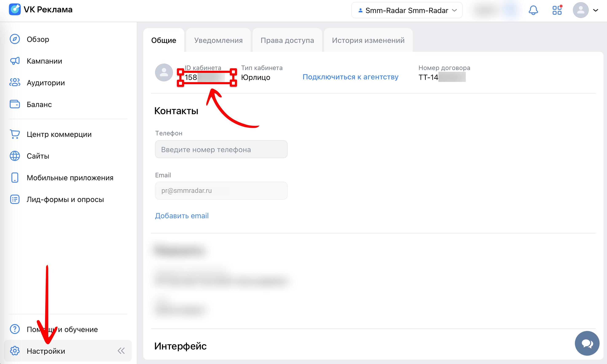The image size is (607, 364).
Task: Focus the Телефон input field
Action: tap(221, 149)
